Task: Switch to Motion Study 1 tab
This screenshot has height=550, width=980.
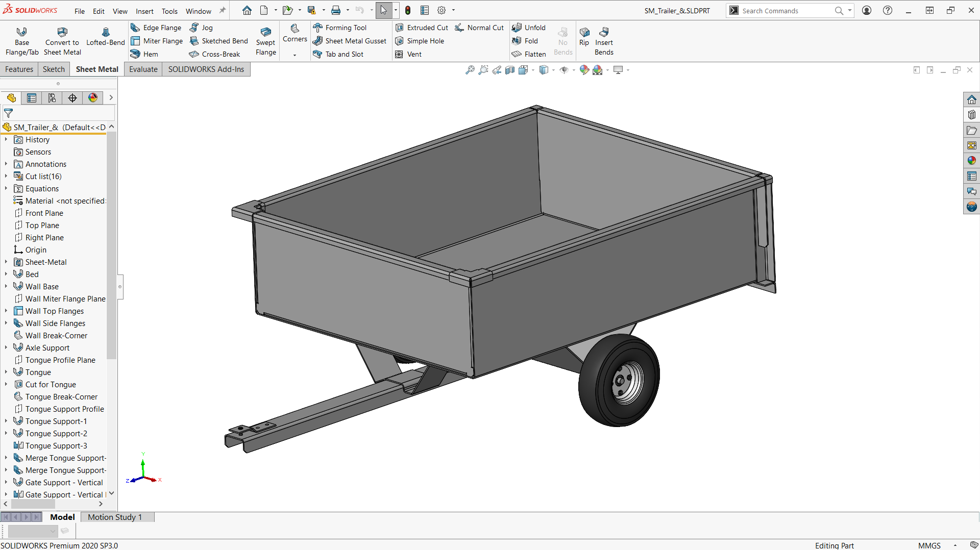Action: 115,517
